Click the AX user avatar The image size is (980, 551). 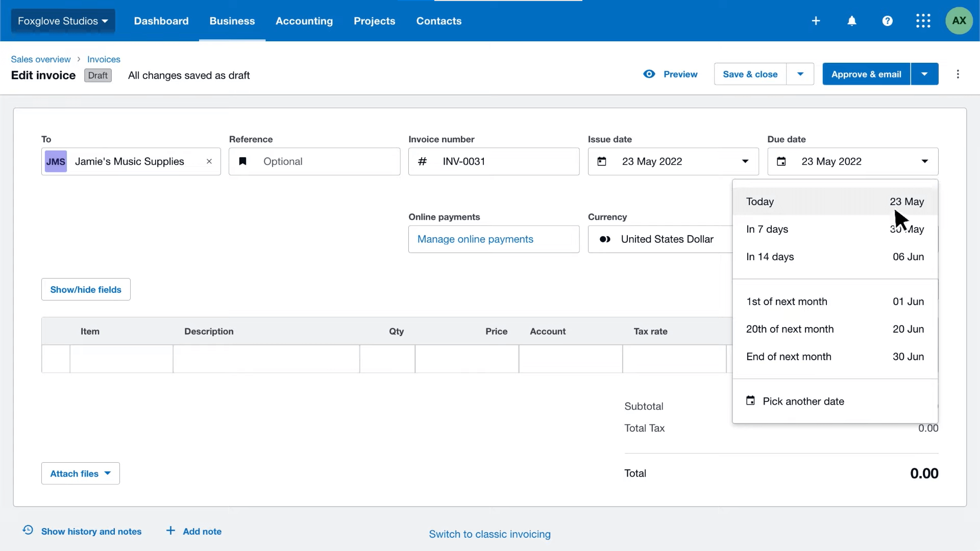[959, 21]
